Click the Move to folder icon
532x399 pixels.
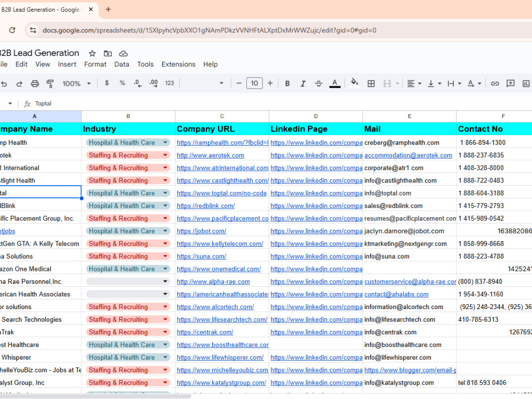coord(107,53)
